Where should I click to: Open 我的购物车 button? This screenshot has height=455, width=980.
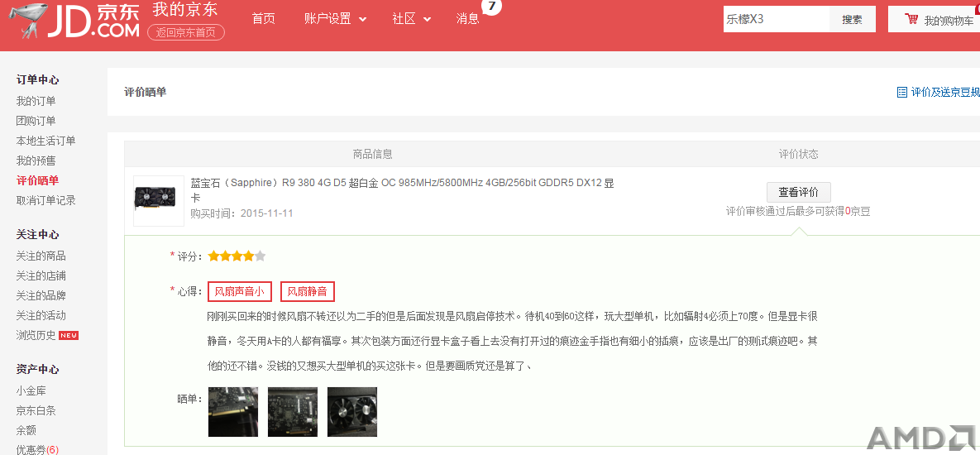[x=934, y=19]
